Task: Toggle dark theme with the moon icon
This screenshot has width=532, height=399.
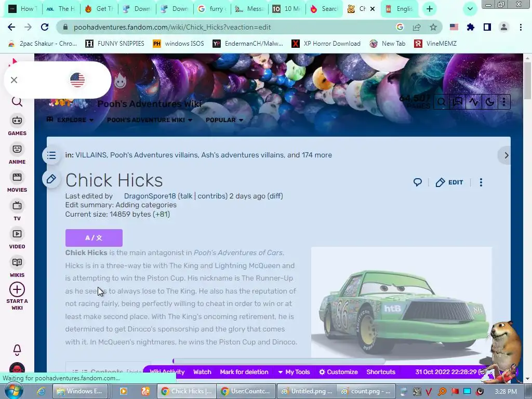Action: coord(489,102)
